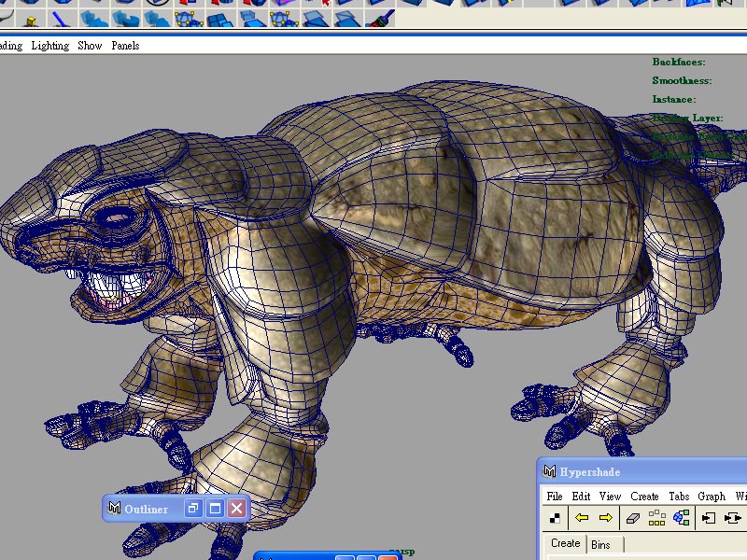Click the yellow cube shelf icon
Viewport: 747px width, 560px height.
31,20
